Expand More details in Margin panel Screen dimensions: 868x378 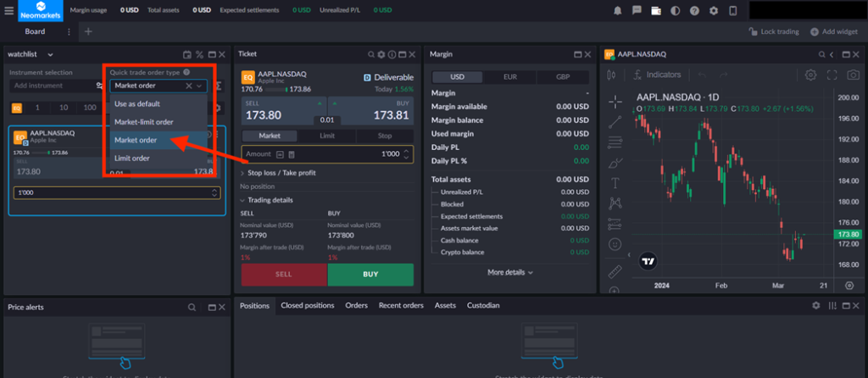[x=510, y=272]
